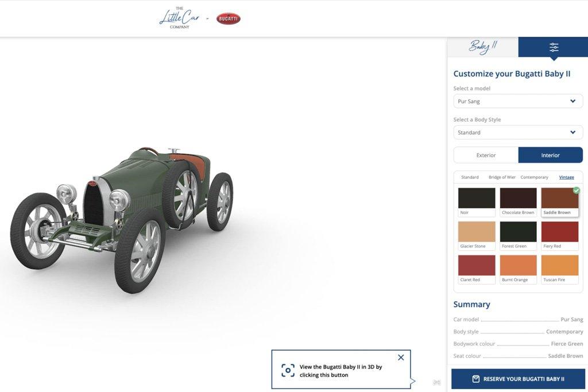Click the Contemporary body style summary value
This screenshot has width=588, height=392.
tap(564, 332)
